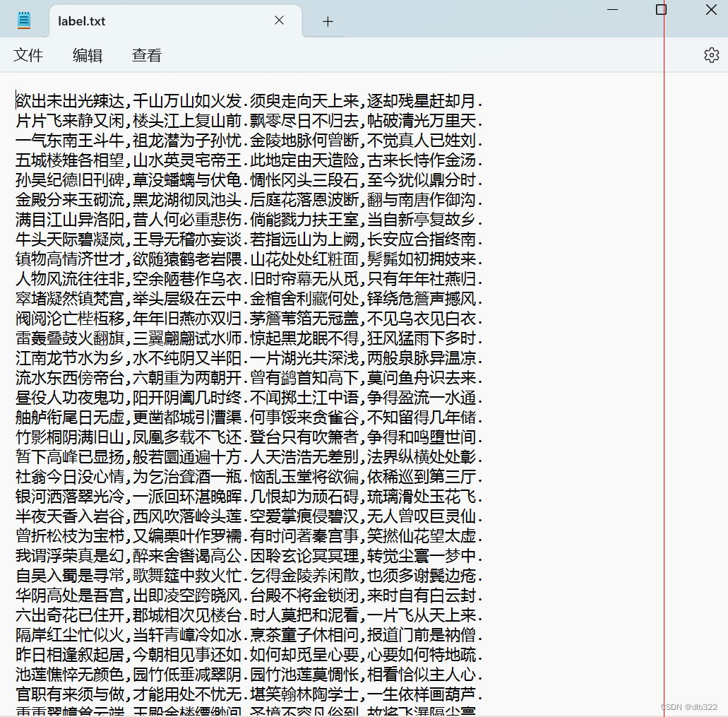Minimize the Notepad window
The height and width of the screenshot is (717, 728).
[x=611, y=10]
